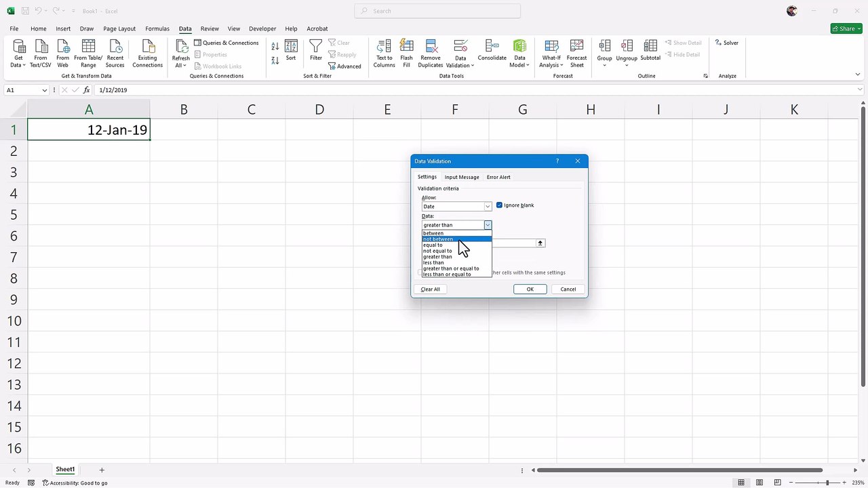The width and height of the screenshot is (868, 488).
Task: Click the Ungroup outline icon
Action: (627, 47)
